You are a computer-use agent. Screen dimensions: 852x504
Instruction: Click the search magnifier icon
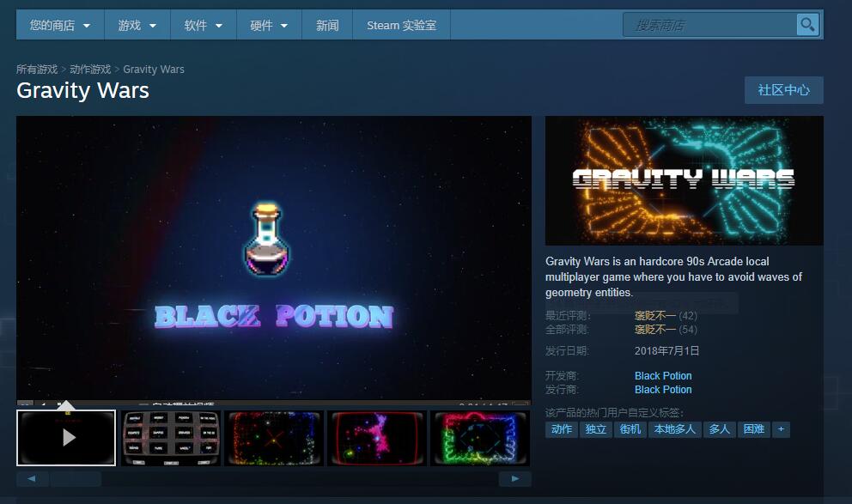click(807, 25)
